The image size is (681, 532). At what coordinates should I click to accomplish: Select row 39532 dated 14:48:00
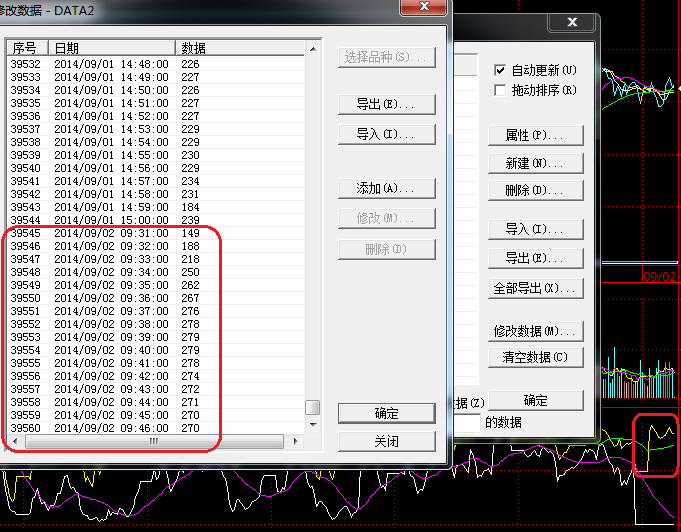pos(155,64)
